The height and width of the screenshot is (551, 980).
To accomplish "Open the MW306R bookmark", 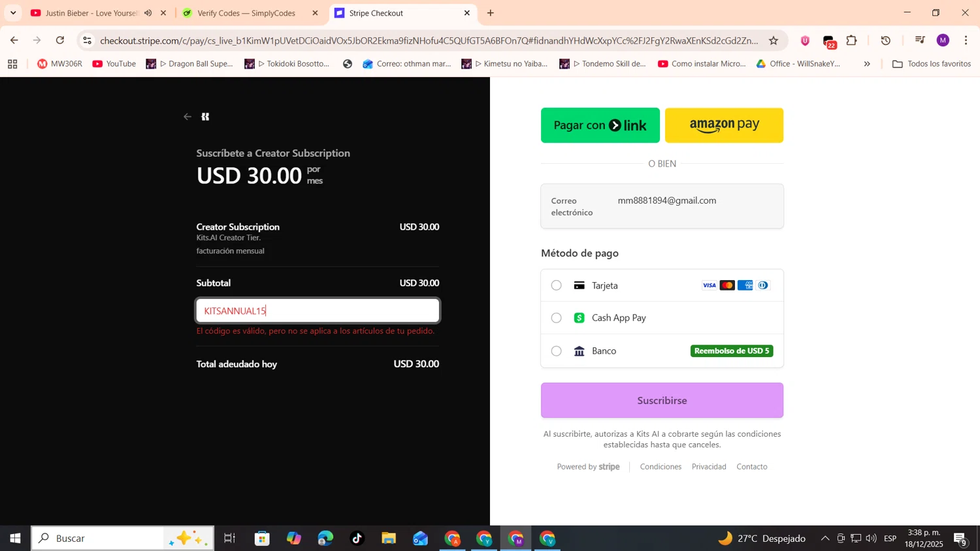I will pyautogui.click(x=59, y=64).
